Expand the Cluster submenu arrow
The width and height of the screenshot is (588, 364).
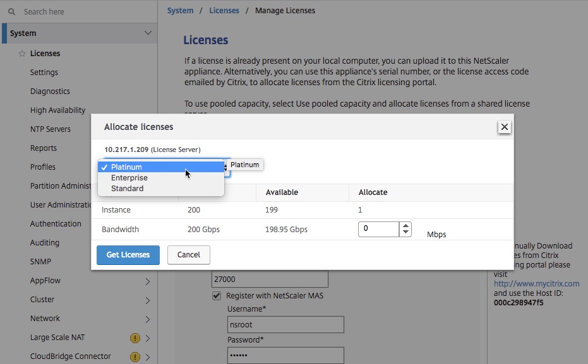point(148,300)
